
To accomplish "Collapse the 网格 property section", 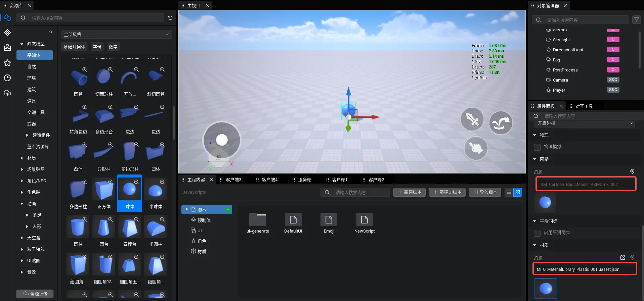I will [x=534, y=159].
